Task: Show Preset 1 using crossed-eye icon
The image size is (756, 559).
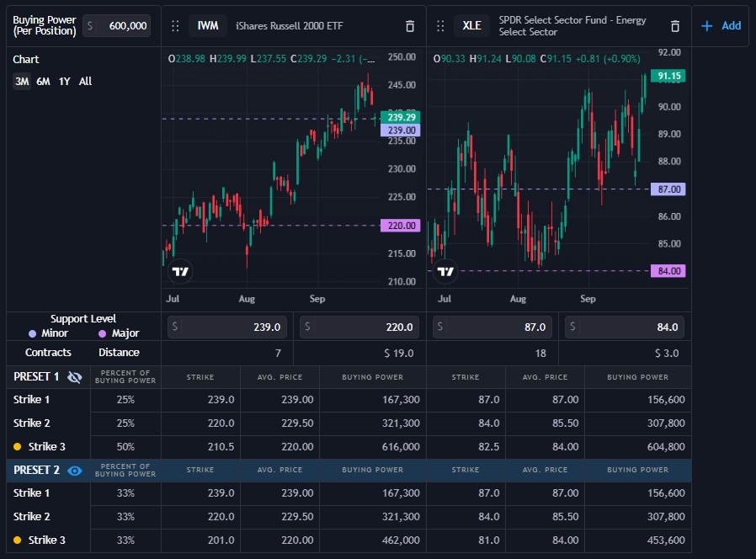Action: pyautogui.click(x=74, y=377)
